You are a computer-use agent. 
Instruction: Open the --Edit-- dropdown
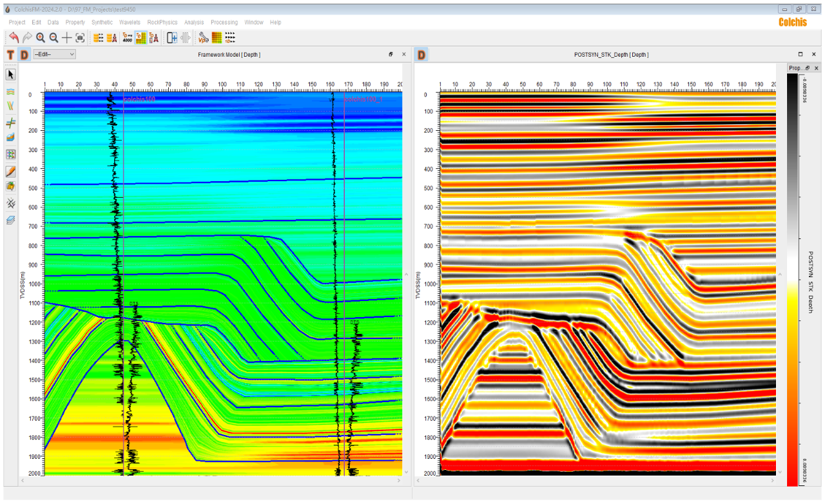click(54, 55)
